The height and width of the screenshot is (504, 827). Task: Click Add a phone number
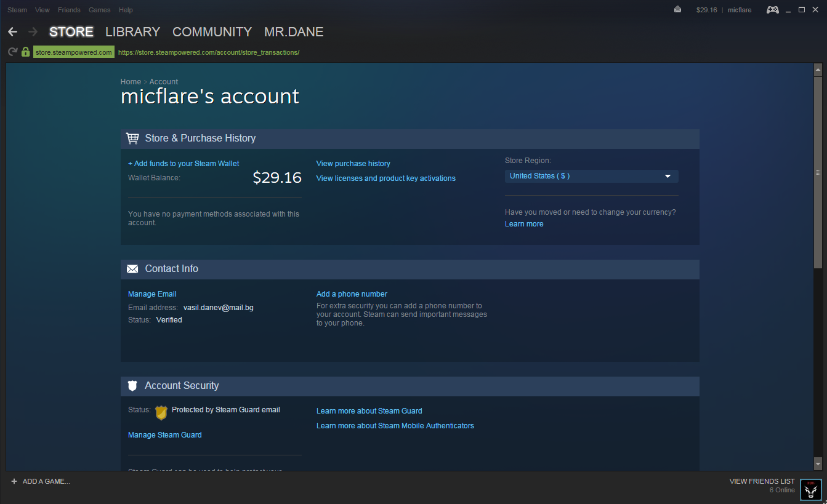click(x=352, y=294)
